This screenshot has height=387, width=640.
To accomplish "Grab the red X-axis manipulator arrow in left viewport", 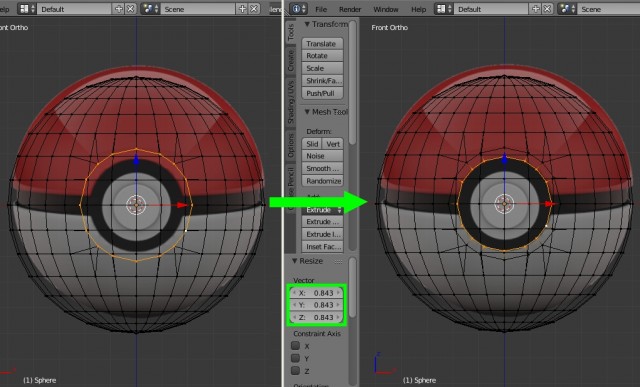I will click(x=182, y=205).
